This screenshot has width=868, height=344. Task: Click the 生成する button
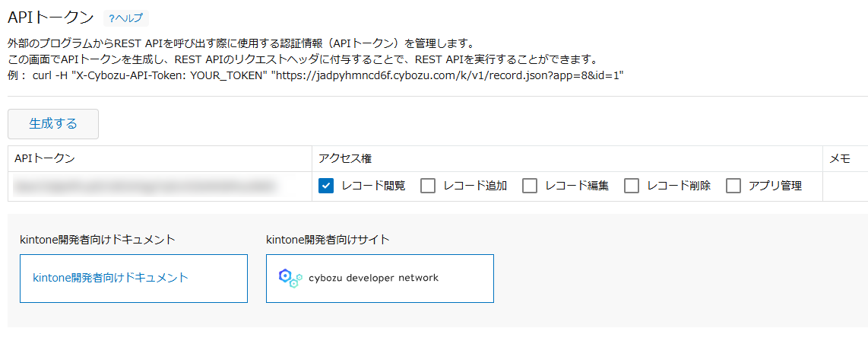(53, 124)
